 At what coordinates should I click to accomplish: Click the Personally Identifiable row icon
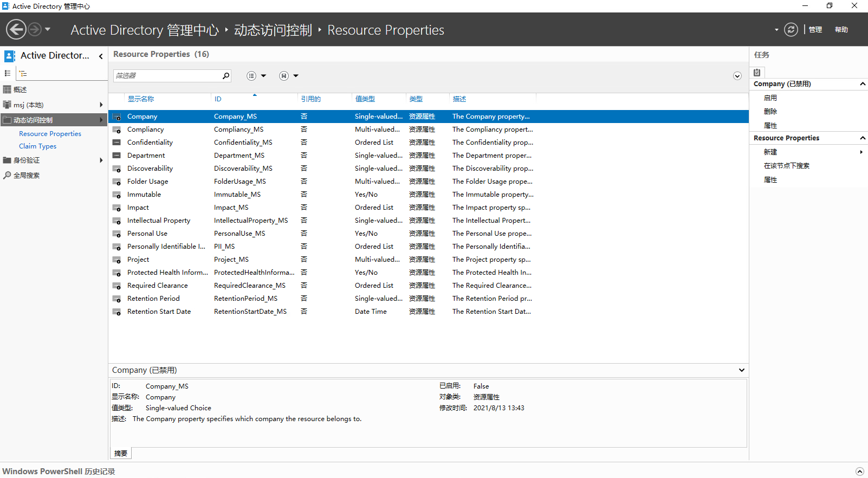pyautogui.click(x=116, y=247)
